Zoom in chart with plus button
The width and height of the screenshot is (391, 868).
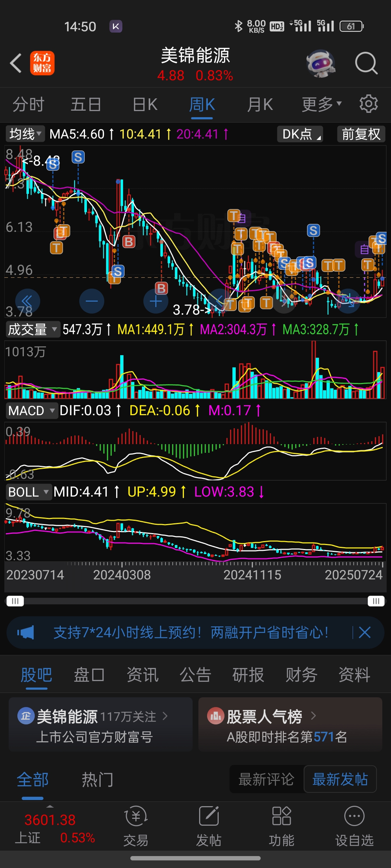coord(156,301)
